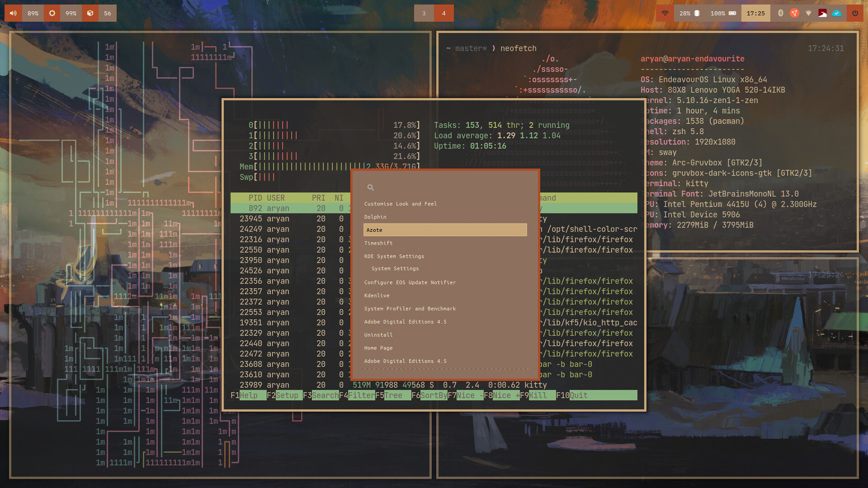Click F2 Setup in htop footer
This screenshot has width=868, height=488.
[x=285, y=395]
